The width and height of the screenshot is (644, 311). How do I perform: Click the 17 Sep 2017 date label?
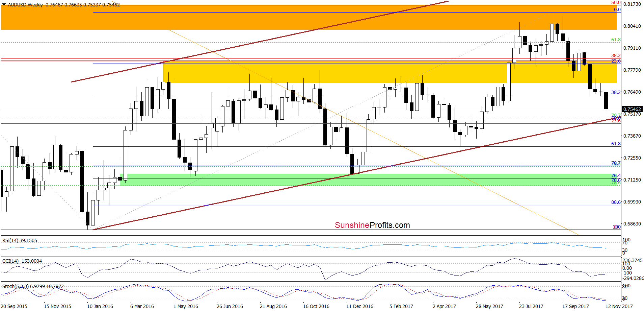575,306
